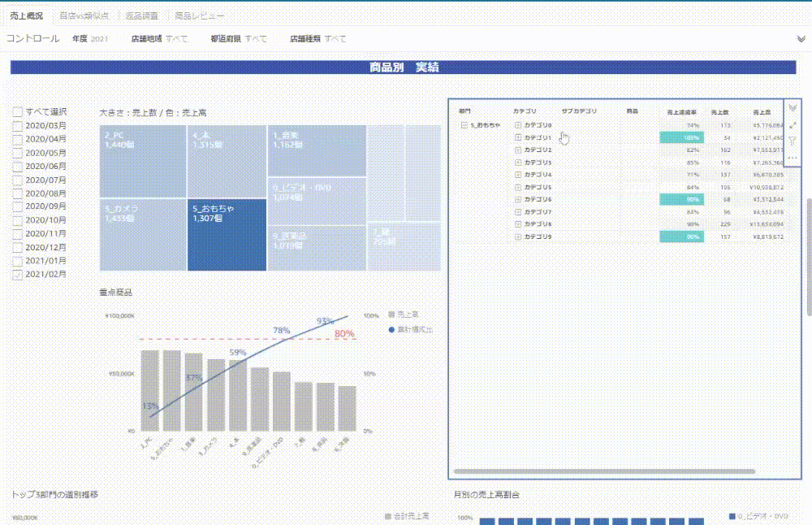Maximize the pivot table visual

click(793, 125)
